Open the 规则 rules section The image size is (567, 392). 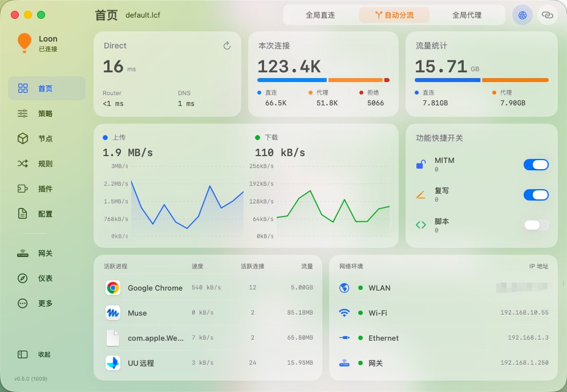point(47,164)
